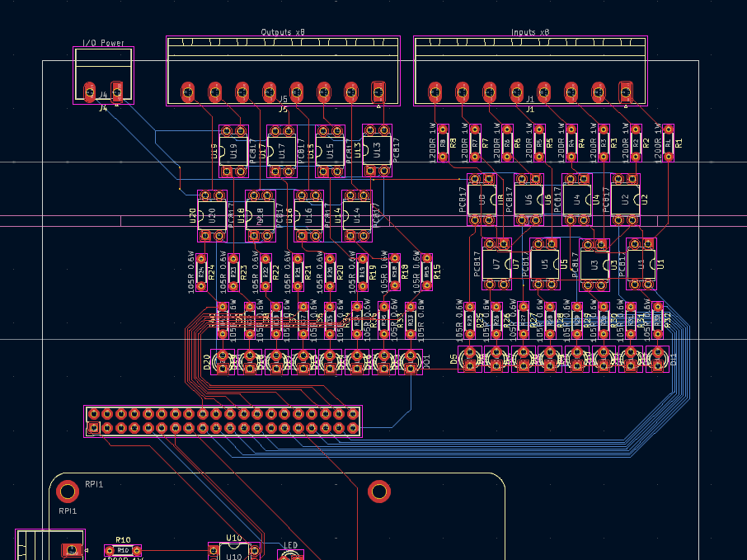Click the RPI1 mounting hole
747x560 pixels.
pos(68,492)
